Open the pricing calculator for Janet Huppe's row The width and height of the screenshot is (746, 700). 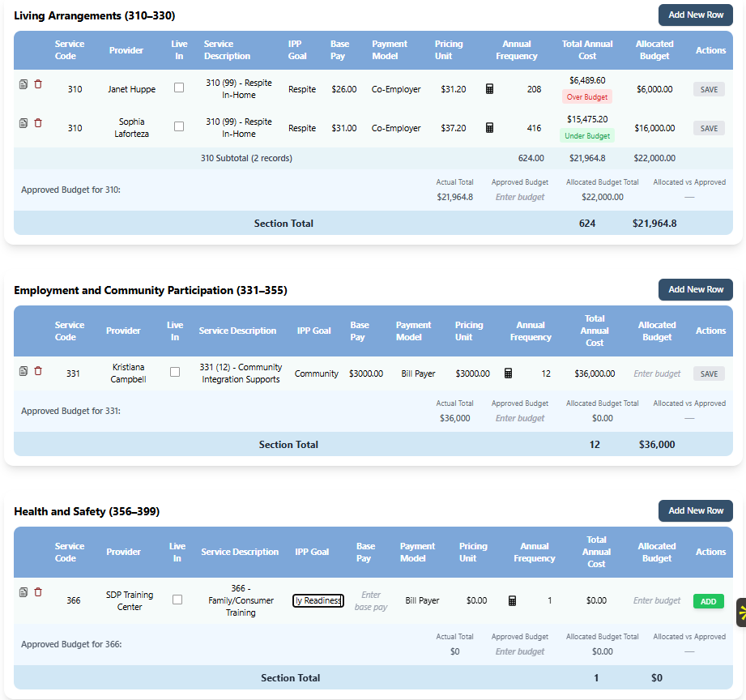click(x=488, y=89)
